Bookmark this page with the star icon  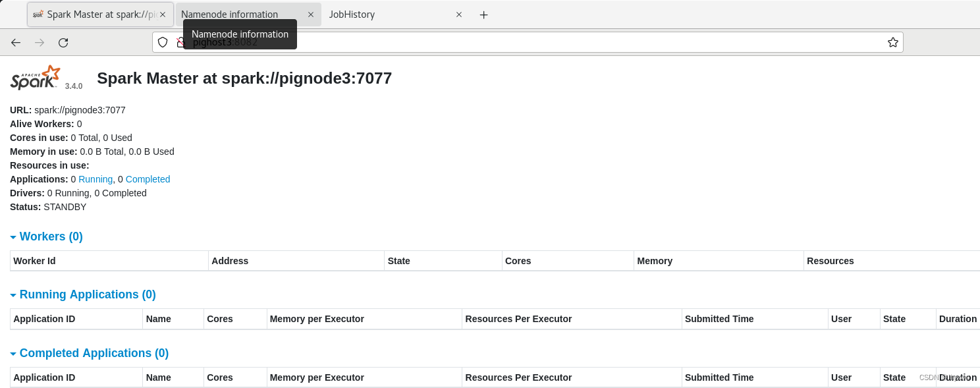coord(893,42)
